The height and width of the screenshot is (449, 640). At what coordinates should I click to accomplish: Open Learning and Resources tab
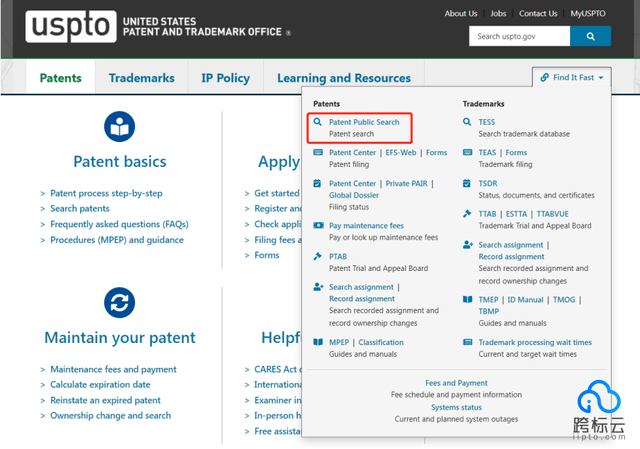pos(344,78)
